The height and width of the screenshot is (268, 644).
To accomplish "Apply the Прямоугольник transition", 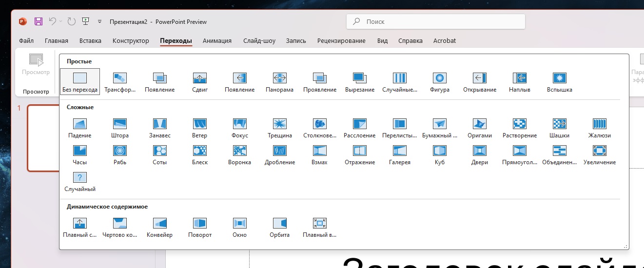I will pos(520,154).
